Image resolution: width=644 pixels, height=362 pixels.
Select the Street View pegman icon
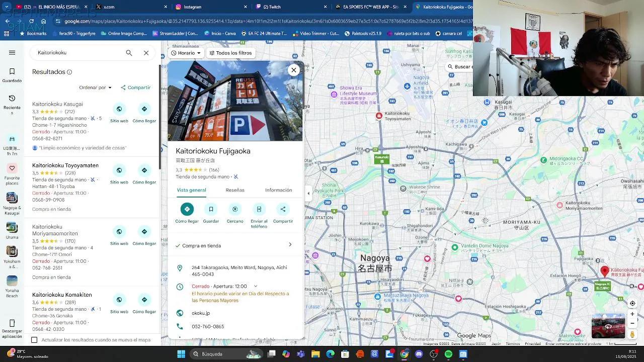[x=632, y=334]
